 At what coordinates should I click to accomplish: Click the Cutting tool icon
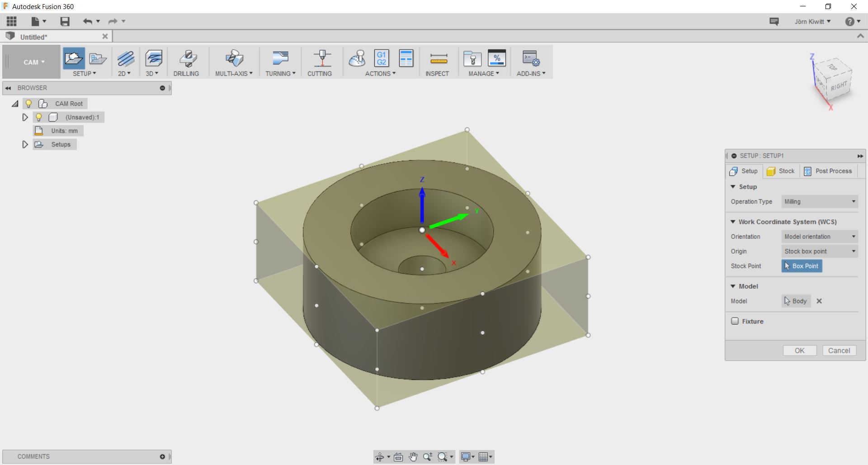(322, 58)
